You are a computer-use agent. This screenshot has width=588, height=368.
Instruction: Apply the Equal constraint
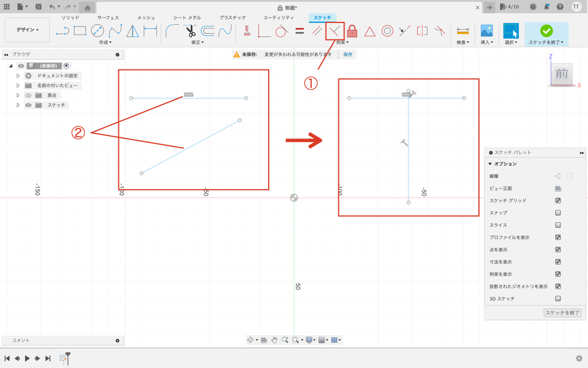pos(300,31)
